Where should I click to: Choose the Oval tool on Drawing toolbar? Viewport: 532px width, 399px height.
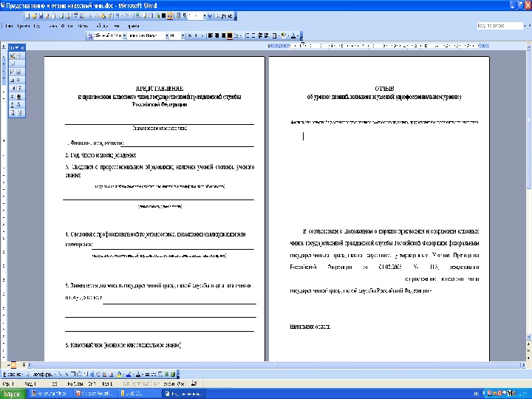point(79,374)
